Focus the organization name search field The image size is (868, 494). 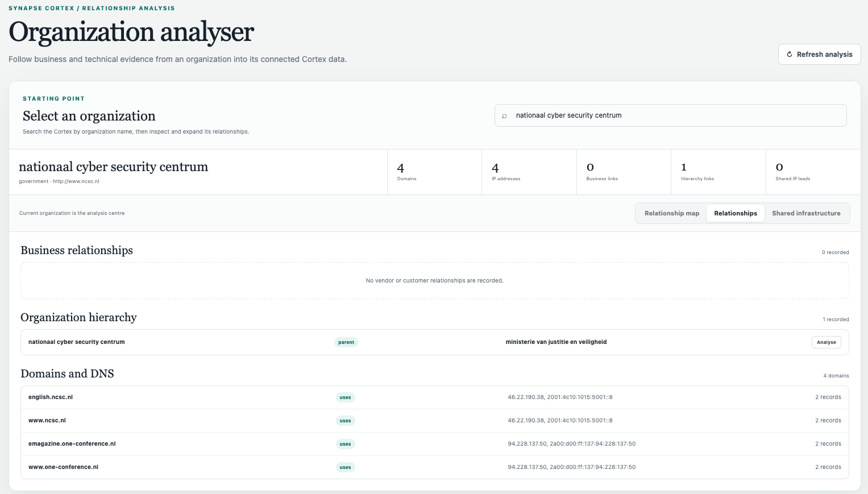[670, 115]
